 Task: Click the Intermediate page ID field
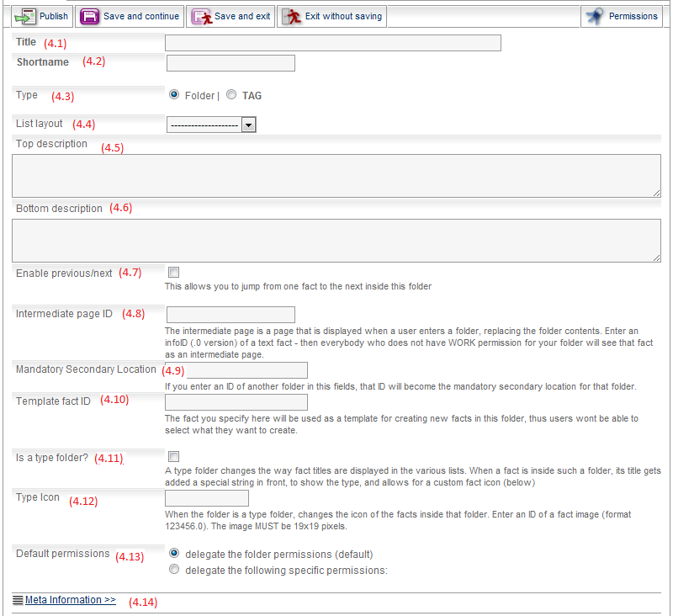pos(231,315)
